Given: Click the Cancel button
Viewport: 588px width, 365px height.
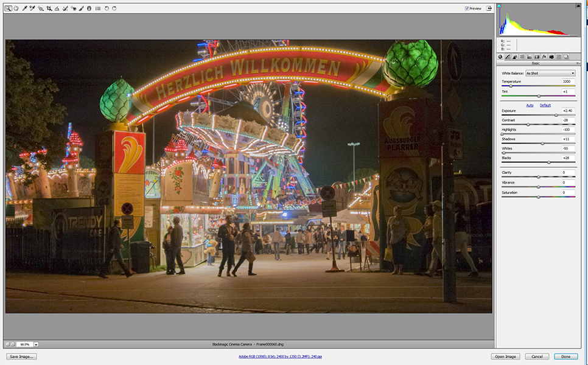Looking at the screenshot, I should pos(537,356).
